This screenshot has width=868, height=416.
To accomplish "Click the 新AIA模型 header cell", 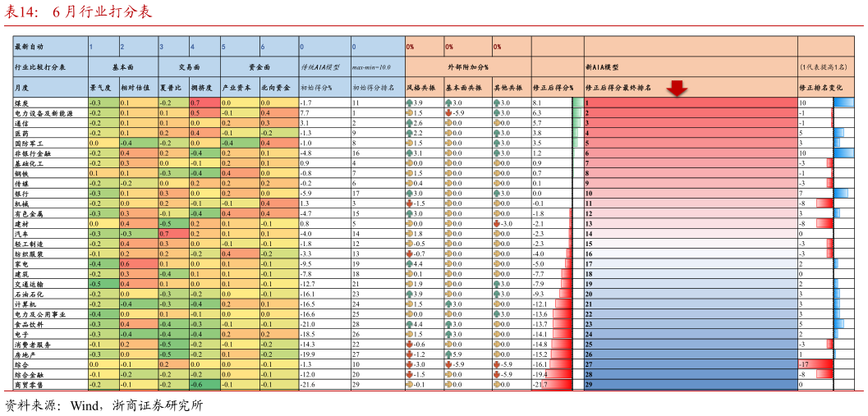I will (x=690, y=67).
